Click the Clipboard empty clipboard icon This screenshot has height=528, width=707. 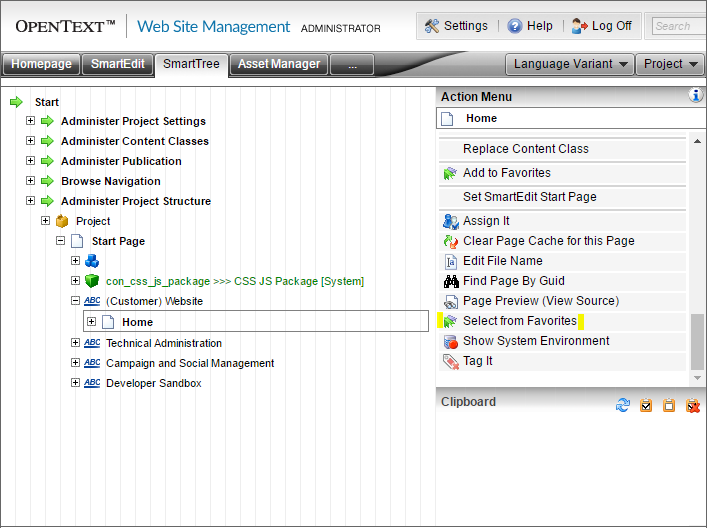[669, 405]
